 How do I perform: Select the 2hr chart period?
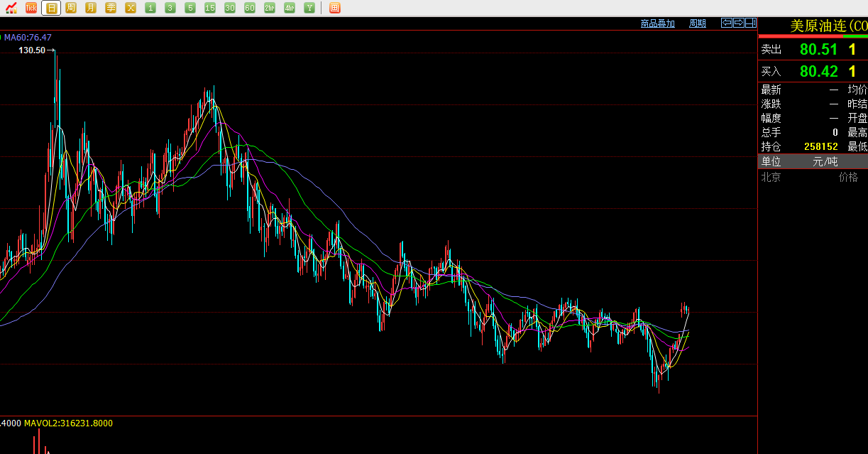[270, 8]
